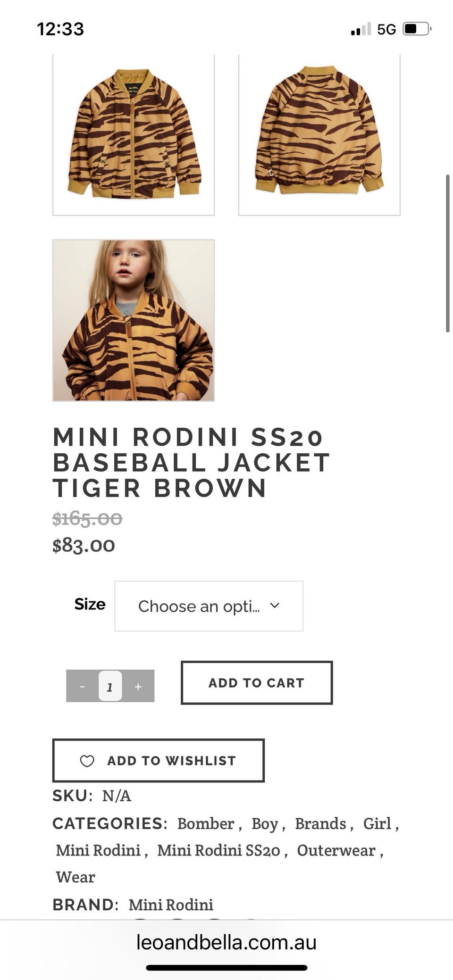Increase quantity with the plus button

(138, 687)
